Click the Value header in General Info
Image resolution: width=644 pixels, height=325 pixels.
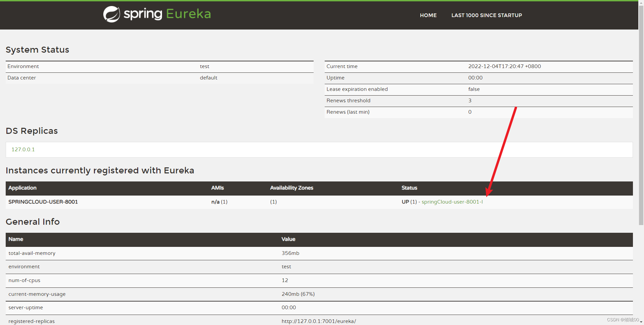[x=288, y=239]
